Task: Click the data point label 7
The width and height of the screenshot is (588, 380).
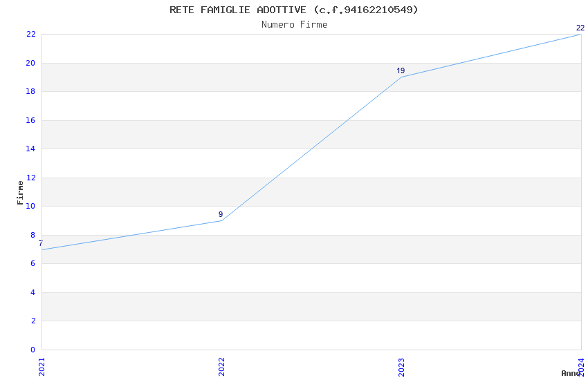Action: click(40, 243)
